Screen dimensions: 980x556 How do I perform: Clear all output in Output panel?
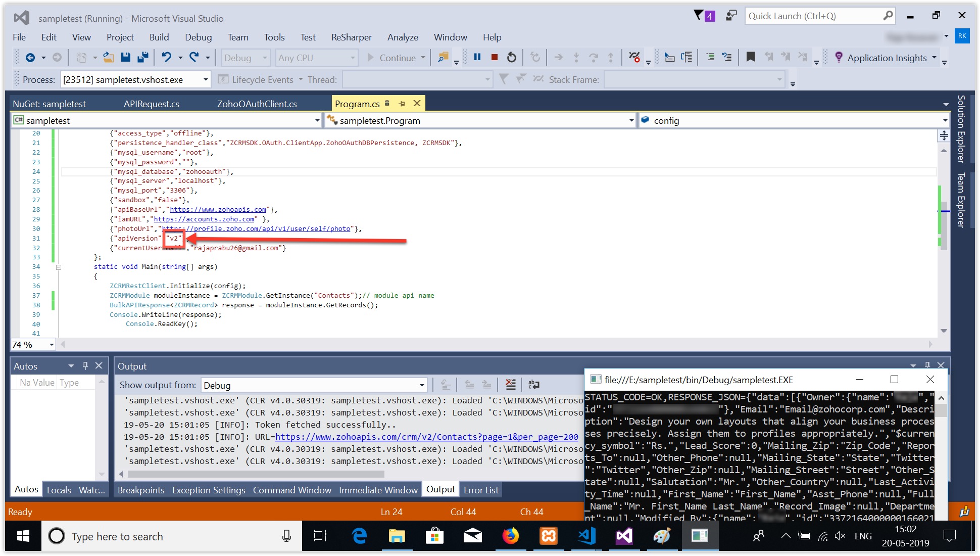511,385
